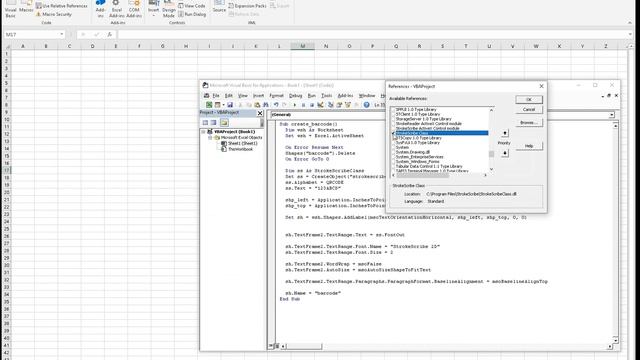This screenshot has width=640, height=360.
Task: Open Project Explorer from VBA toolbar icon
Action: [x=331, y=105]
